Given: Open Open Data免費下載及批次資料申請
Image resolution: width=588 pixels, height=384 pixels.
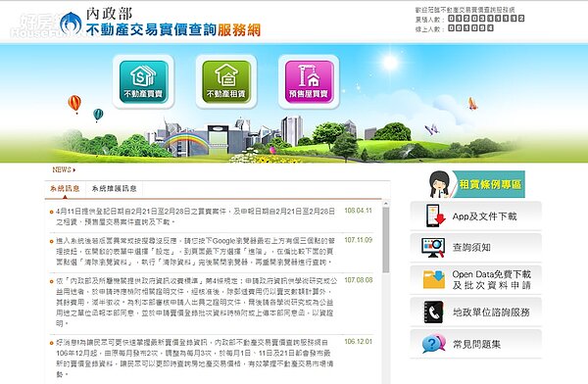Looking at the screenshot, I should [x=476, y=280].
